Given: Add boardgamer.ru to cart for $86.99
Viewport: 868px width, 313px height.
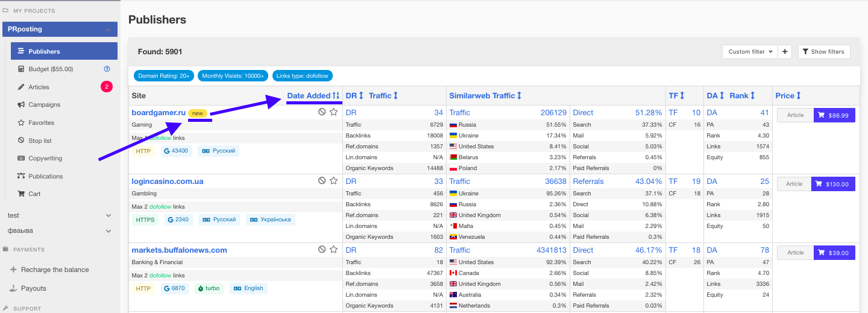Looking at the screenshot, I should click(x=834, y=115).
